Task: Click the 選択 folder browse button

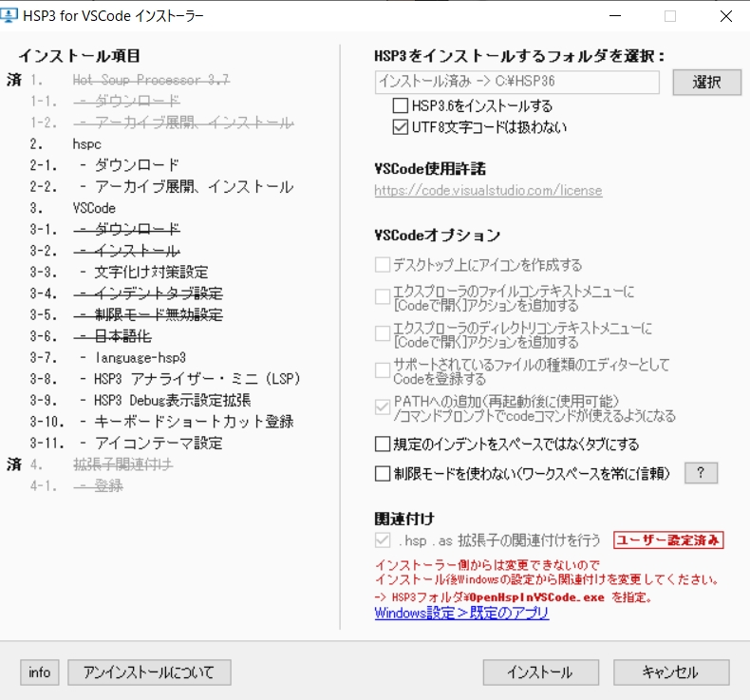Action: click(706, 83)
